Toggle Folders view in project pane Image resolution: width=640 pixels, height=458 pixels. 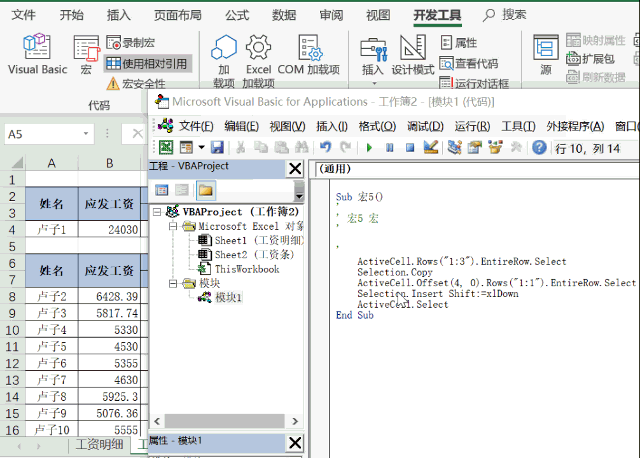click(206, 190)
